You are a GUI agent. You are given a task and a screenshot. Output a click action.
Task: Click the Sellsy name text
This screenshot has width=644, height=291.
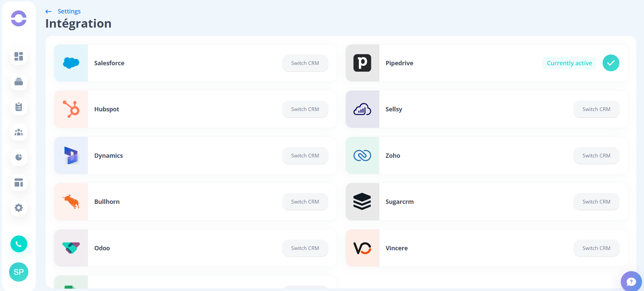point(394,109)
